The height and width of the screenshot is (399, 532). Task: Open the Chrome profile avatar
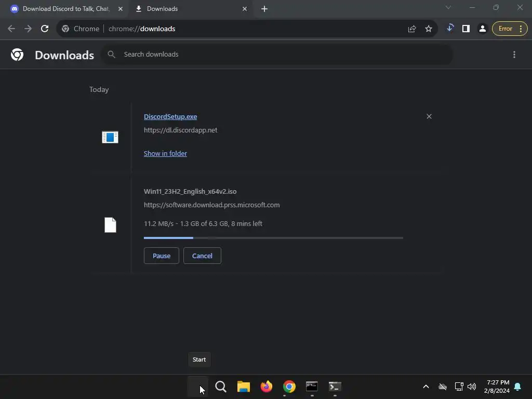(482, 29)
